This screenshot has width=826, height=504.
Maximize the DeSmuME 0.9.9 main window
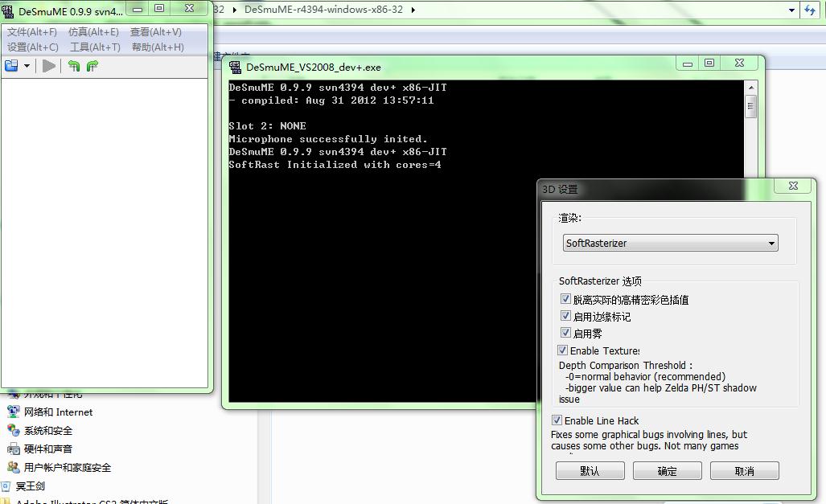pos(159,8)
